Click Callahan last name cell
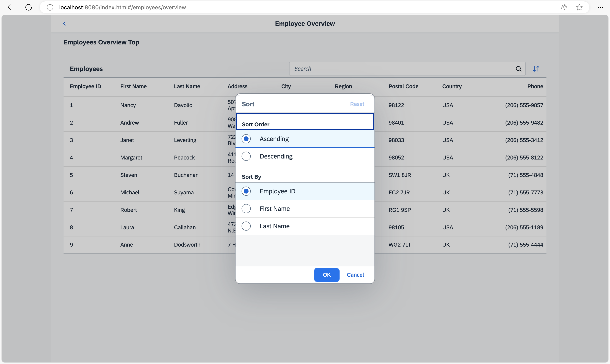 (x=185, y=227)
